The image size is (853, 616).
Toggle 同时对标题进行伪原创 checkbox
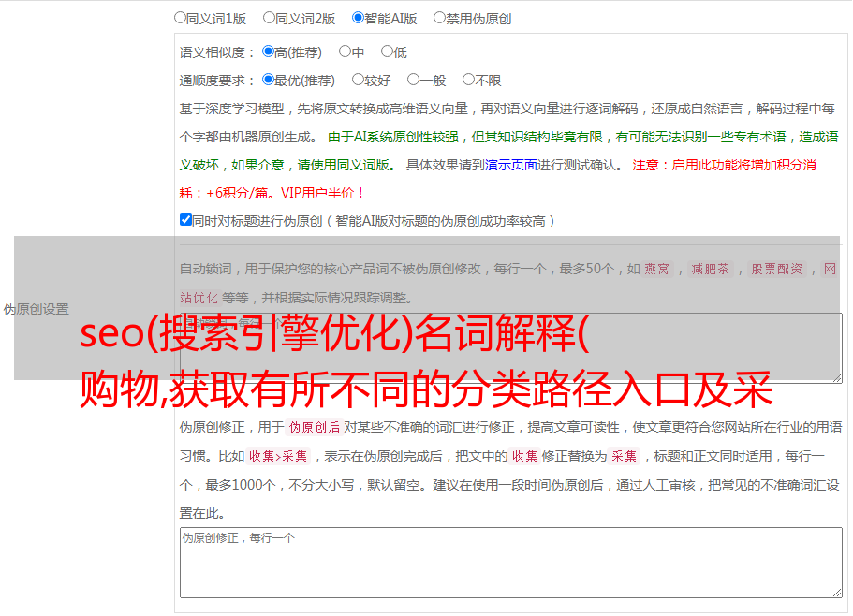pos(186,220)
